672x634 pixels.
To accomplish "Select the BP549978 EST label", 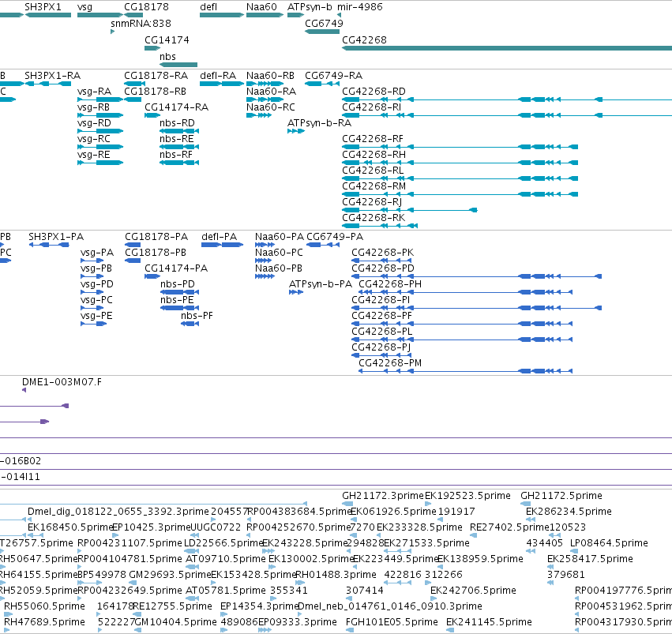I will click(x=102, y=575).
